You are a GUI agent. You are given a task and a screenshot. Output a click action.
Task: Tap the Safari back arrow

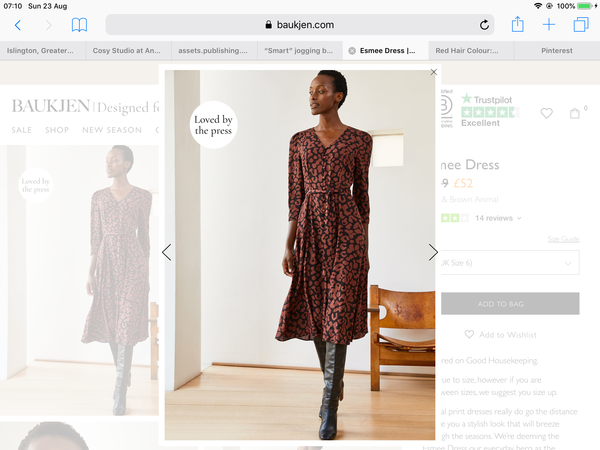pyautogui.click(x=18, y=25)
